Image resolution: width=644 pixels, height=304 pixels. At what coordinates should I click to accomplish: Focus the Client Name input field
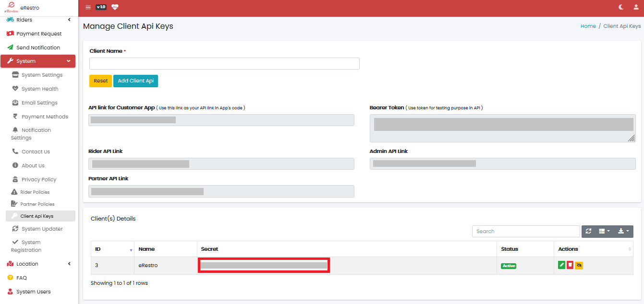224,64
